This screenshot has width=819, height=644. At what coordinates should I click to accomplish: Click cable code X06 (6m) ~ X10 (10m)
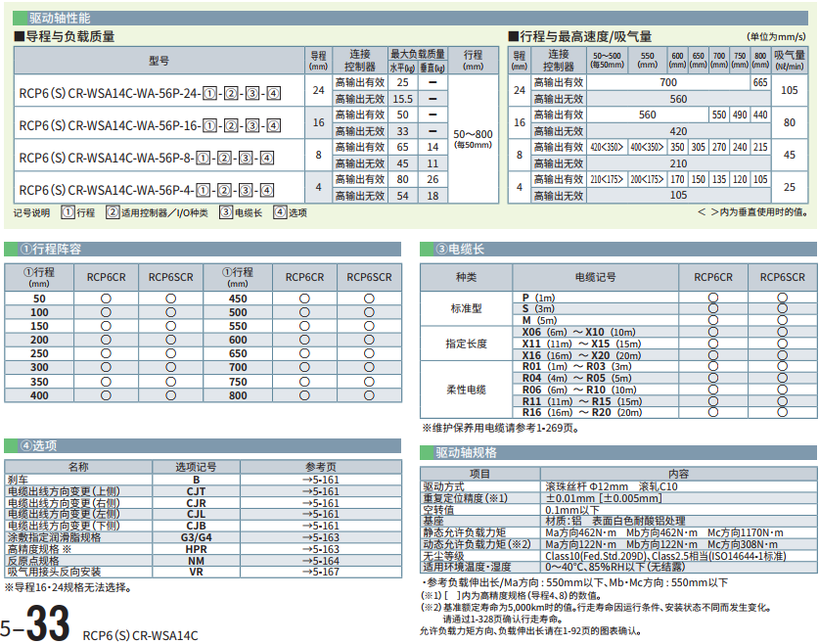(578, 332)
